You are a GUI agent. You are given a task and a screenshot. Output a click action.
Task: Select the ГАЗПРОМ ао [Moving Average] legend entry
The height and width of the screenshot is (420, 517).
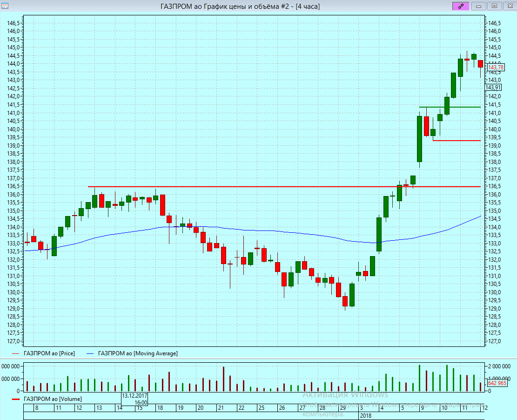132,353
